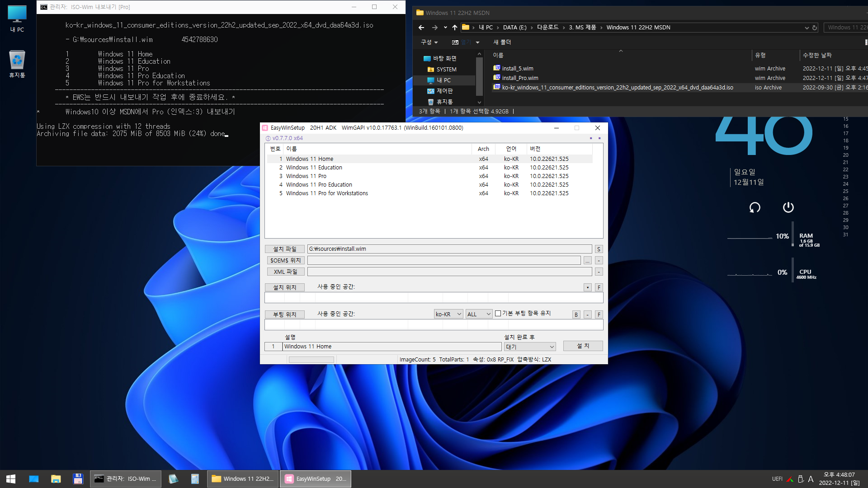
Task: Open the 내 PC desktop icon
Action: 17,19
